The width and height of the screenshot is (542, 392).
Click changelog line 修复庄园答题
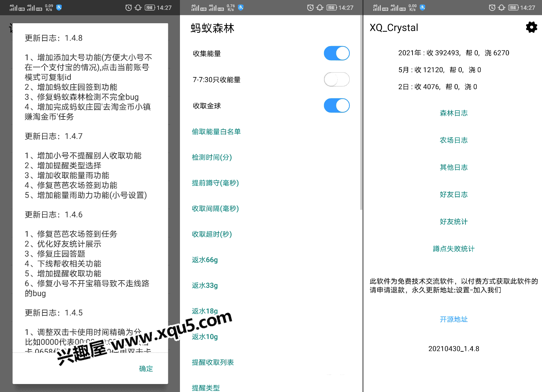(x=55, y=254)
